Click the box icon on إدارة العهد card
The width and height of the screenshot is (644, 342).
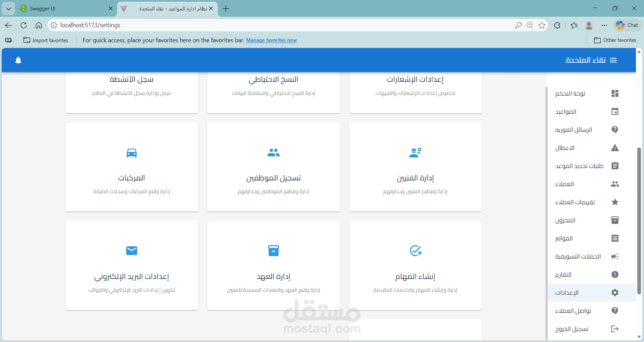point(273,251)
